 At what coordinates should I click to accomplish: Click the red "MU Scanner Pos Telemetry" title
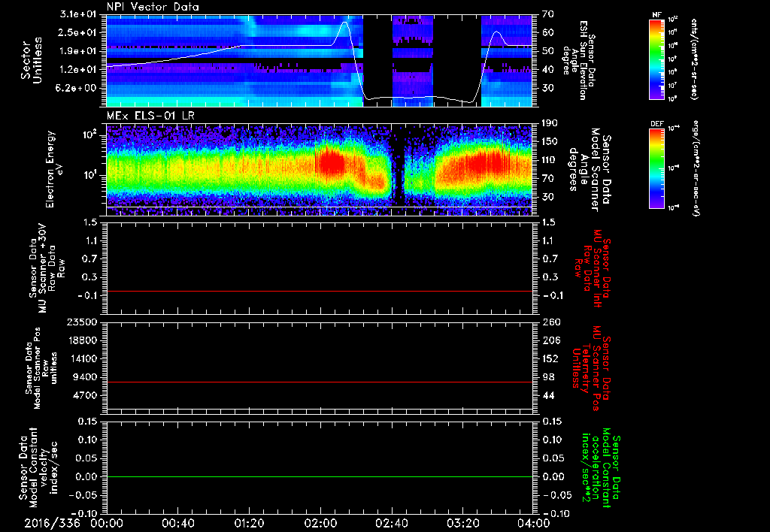(x=593, y=368)
